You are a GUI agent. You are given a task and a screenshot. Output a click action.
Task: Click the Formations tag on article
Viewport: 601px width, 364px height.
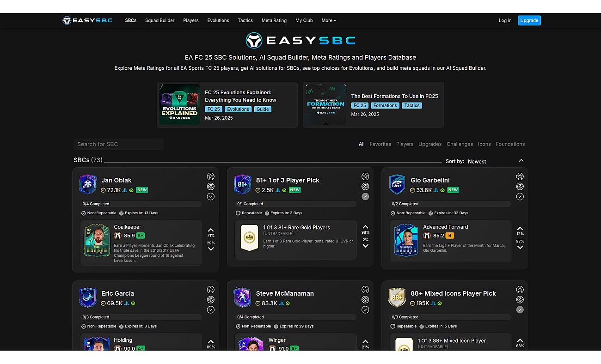tap(385, 106)
